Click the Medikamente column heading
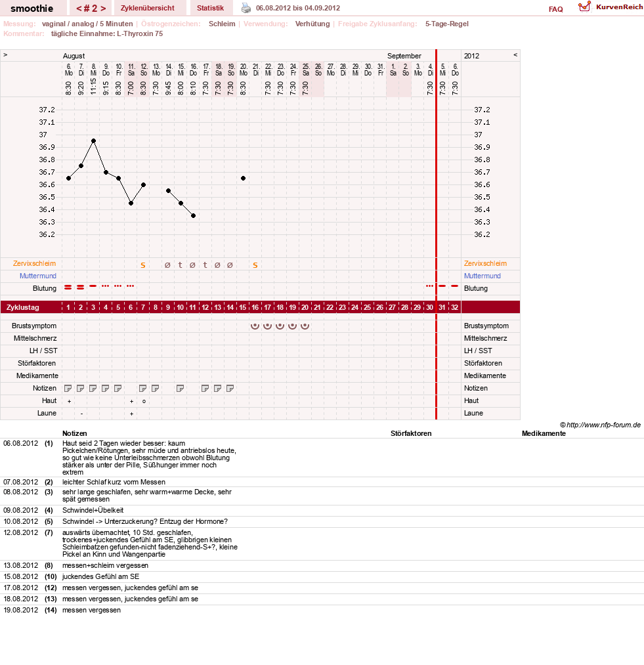The width and height of the screenshot is (644, 665). tap(544, 433)
